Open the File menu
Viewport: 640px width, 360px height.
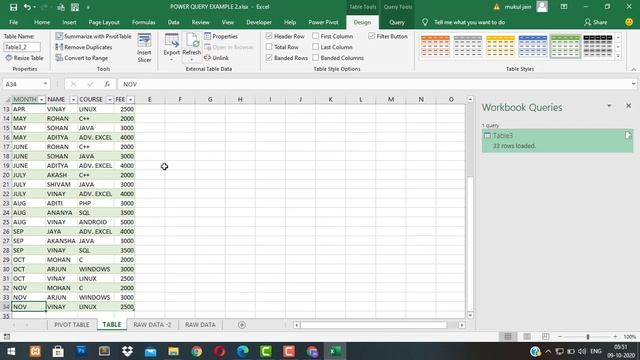click(x=13, y=22)
